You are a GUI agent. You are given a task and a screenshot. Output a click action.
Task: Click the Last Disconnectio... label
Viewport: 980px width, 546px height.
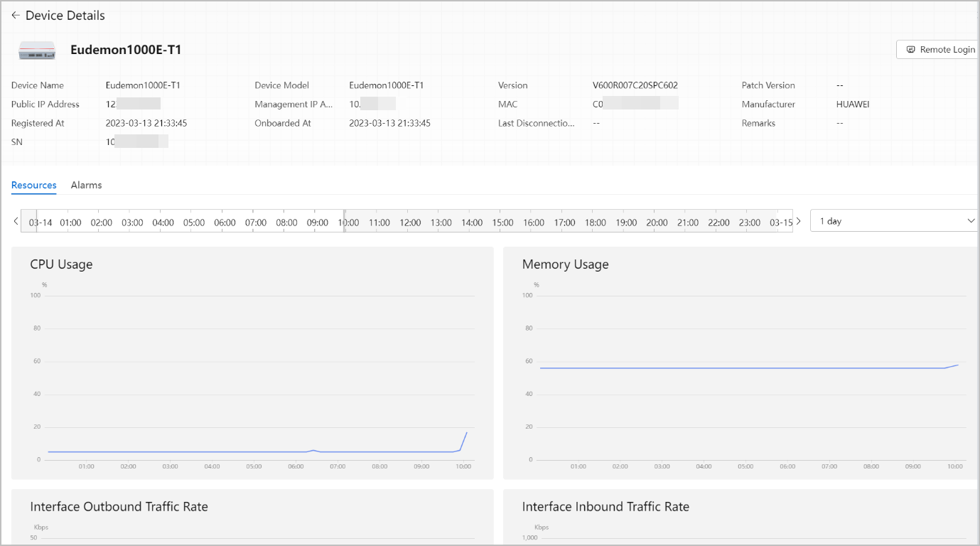pos(537,123)
